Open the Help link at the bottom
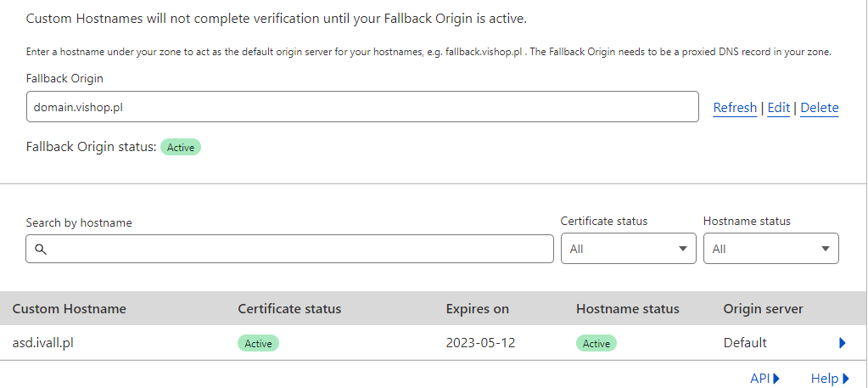Image resolution: width=868 pixels, height=388 pixels. (829, 379)
